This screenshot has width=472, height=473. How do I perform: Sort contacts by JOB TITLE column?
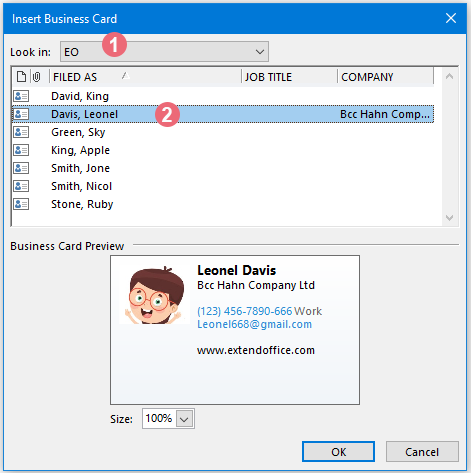pos(289,77)
